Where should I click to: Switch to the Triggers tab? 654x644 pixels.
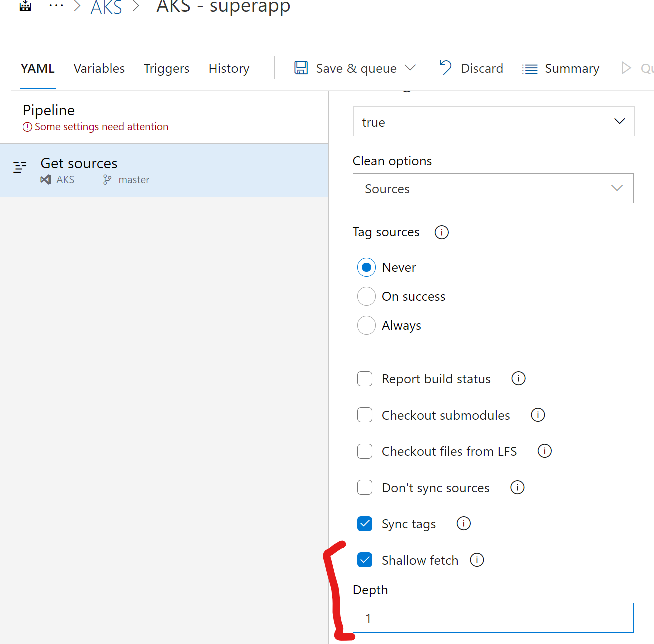point(166,68)
